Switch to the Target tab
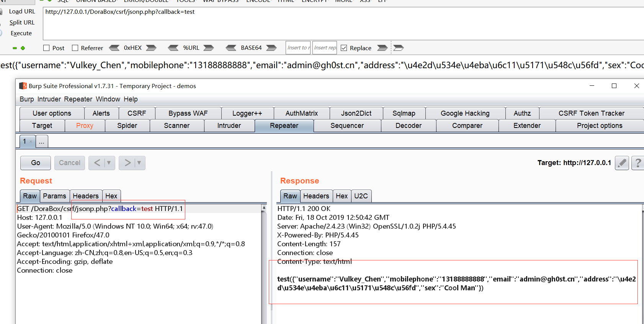Viewport: 644px width, 324px height. coord(42,126)
